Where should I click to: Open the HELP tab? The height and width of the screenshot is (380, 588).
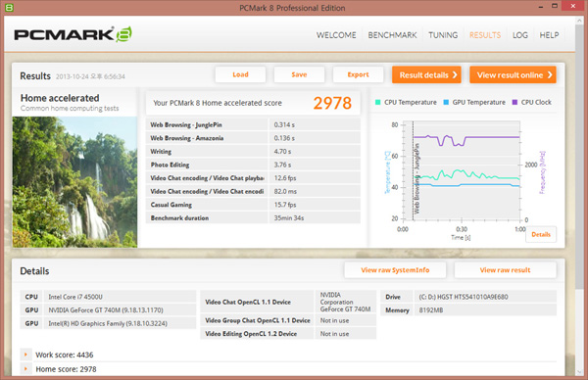point(549,35)
